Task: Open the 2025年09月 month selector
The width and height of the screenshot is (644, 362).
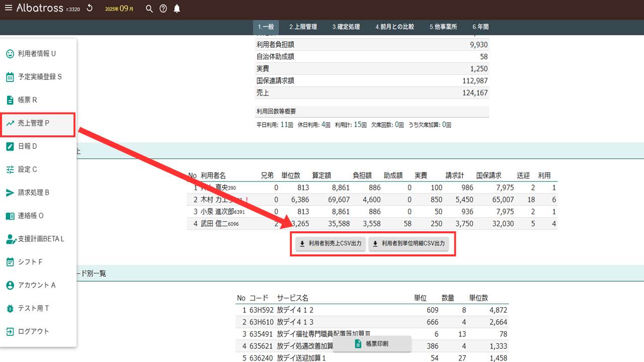Action: 119,9
